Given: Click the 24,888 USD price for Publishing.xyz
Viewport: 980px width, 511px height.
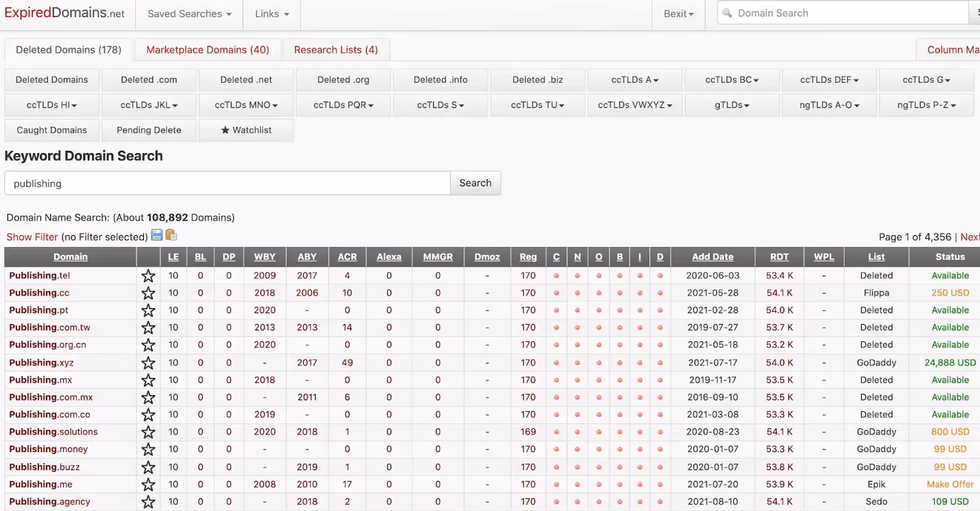Looking at the screenshot, I should 950,363.
